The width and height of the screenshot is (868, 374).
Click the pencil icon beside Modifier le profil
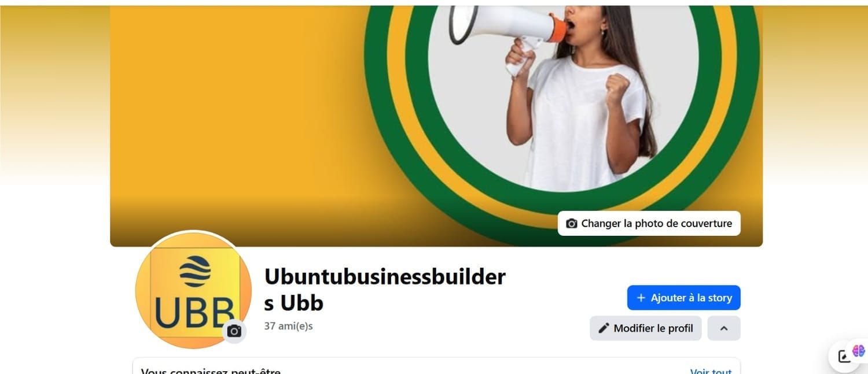point(604,328)
